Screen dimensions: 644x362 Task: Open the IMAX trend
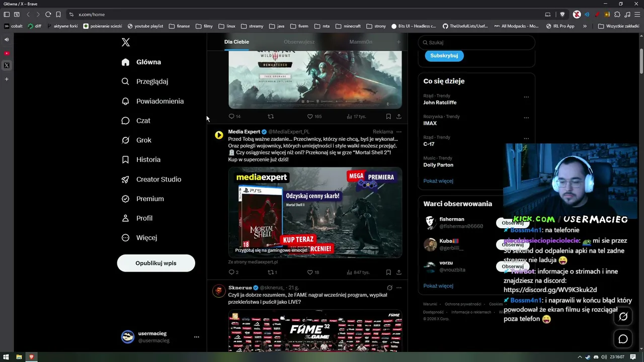click(x=430, y=123)
